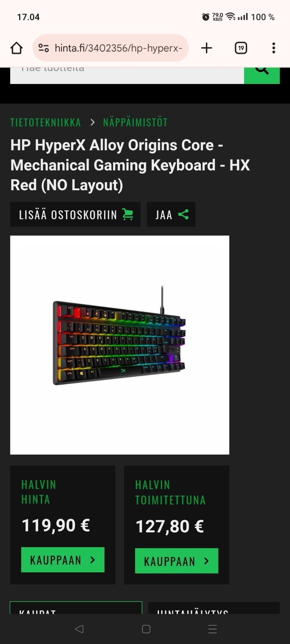Viewport: 290px width, 644px height.
Task: Go to store for cheapest delivered 127,80 €
Action: 177,561
